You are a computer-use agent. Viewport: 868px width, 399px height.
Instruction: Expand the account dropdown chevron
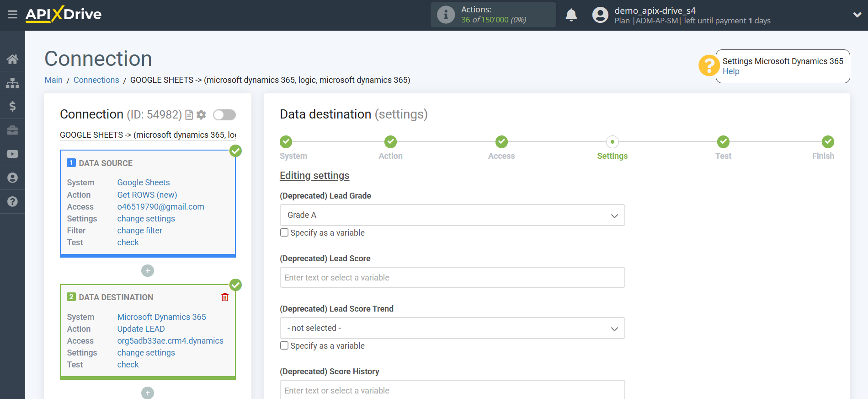857,15
